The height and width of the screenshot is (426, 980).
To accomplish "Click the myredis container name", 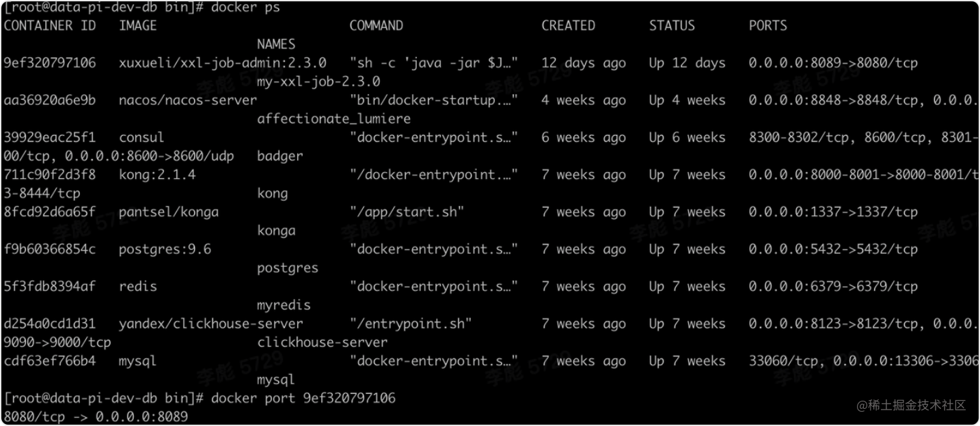I will click(284, 305).
